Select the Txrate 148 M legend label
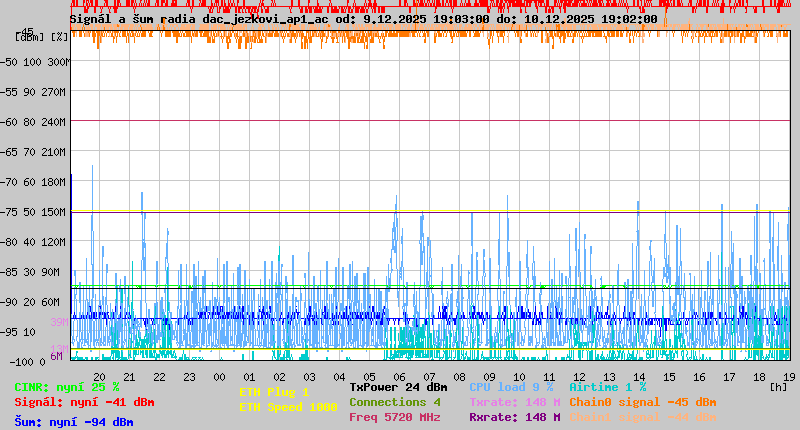Image resolution: width=800 pixels, height=430 pixels. tap(514, 402)
